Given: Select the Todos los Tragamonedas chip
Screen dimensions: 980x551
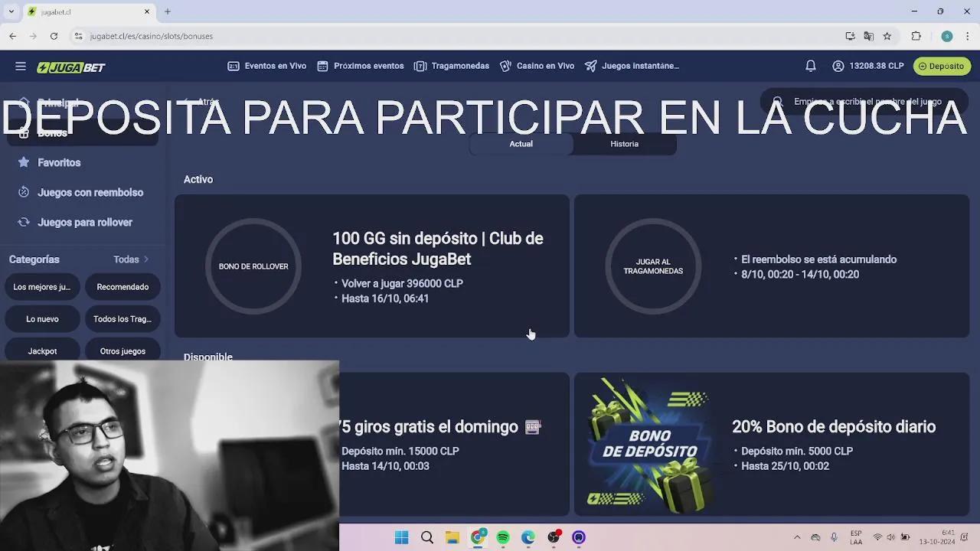Looking at the screenshot, I should coord(122,319).
